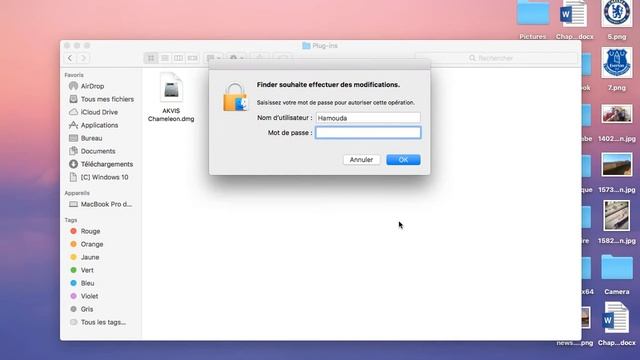Select the Camera folder on the desktop

(x=617, y=268)
